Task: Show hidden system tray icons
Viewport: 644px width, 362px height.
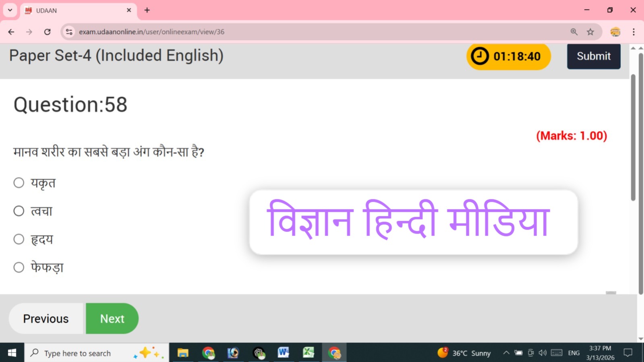Action: [506, 353]
